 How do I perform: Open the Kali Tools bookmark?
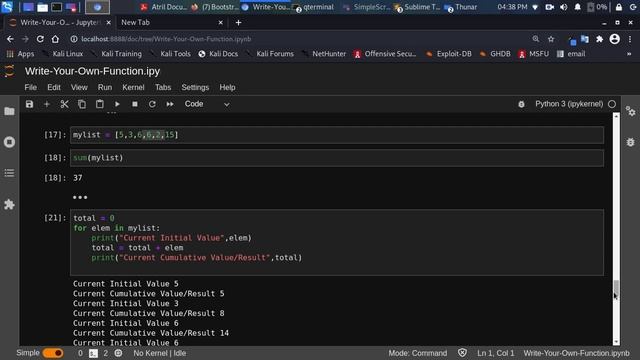click(x=170, y=54)
